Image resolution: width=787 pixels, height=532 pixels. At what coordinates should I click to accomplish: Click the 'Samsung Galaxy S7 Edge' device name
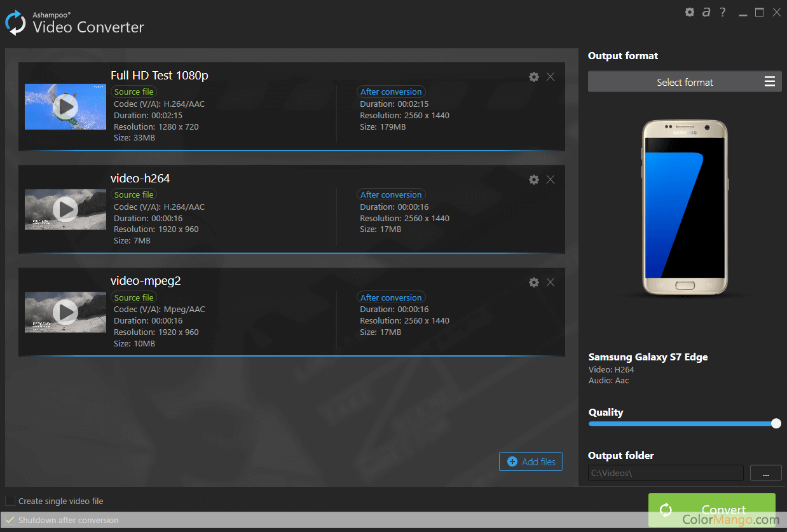pos(648,357)
